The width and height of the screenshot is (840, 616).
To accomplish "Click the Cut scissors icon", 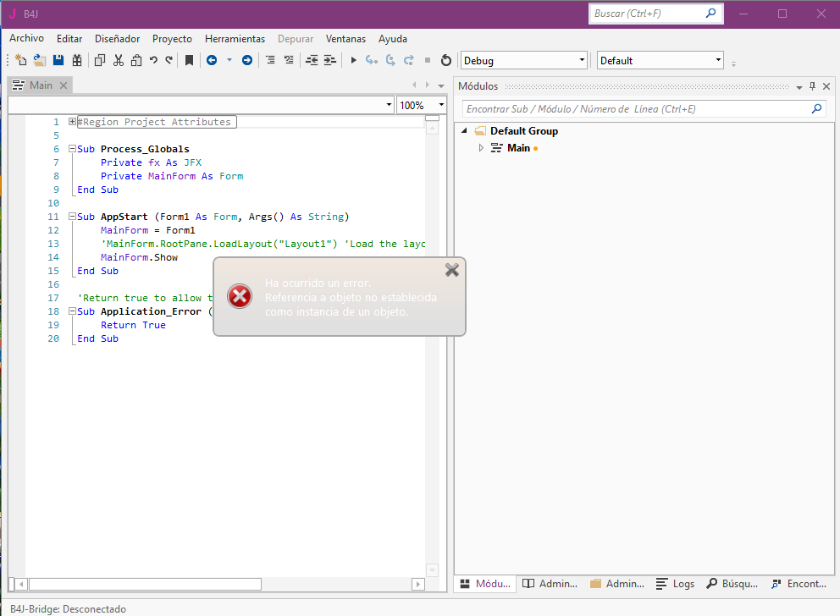I will [x=119, y=60].
